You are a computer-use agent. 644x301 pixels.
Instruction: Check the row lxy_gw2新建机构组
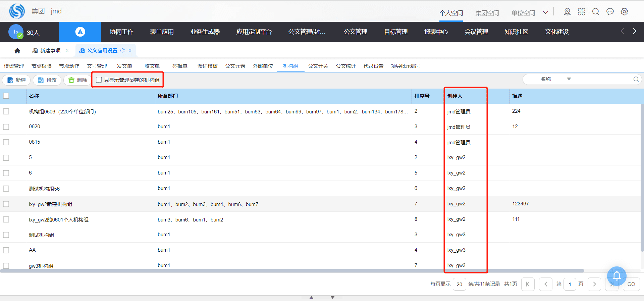(6, 204)
